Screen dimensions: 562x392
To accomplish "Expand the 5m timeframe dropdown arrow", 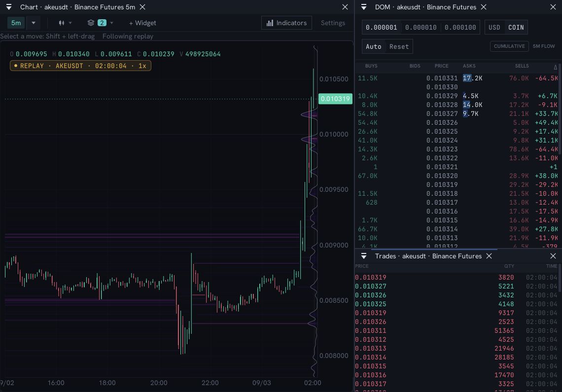I will coord(34,23).
